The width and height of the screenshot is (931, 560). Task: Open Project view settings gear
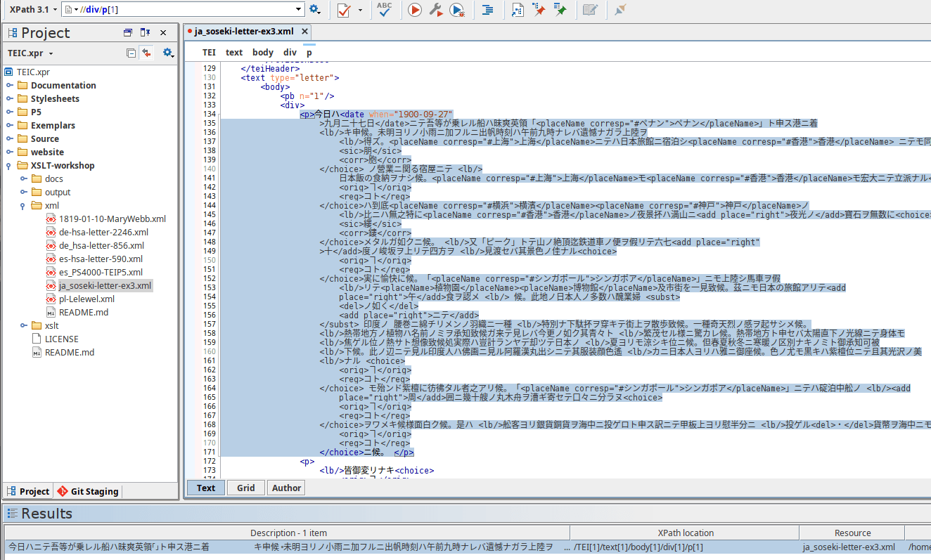tap(167, 53)
